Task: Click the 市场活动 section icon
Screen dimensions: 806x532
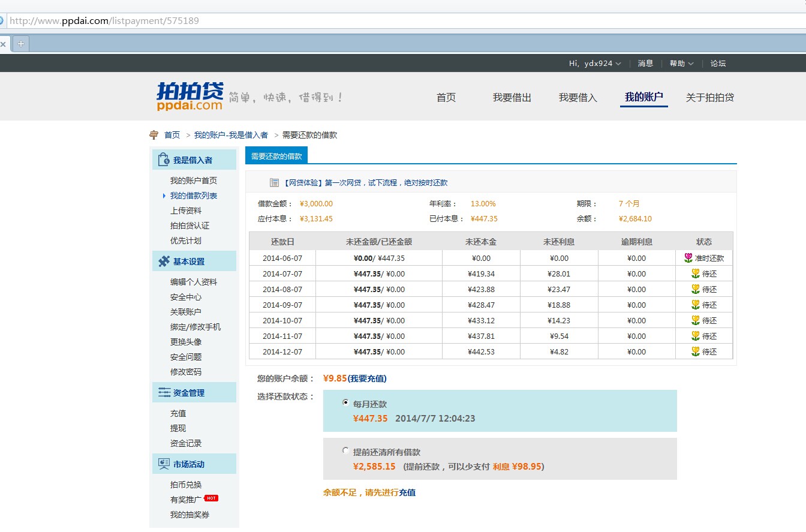Action: [164, 464]
